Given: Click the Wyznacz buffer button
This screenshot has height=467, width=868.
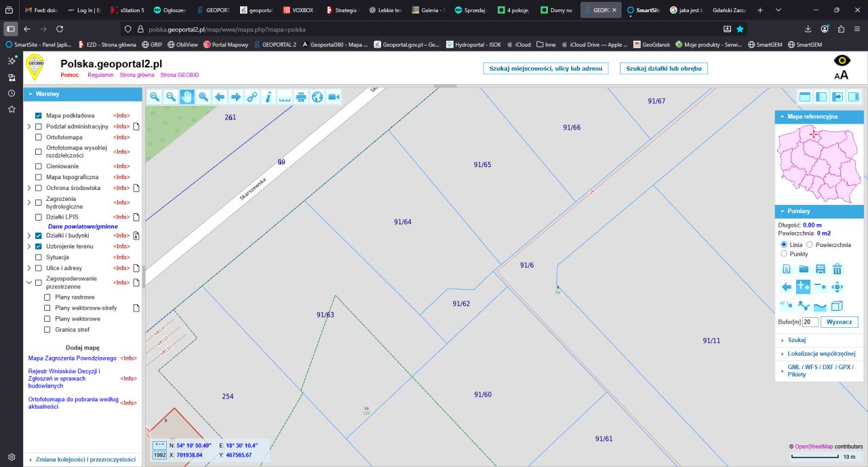Looking at the screenshot, I should [840, 322].
